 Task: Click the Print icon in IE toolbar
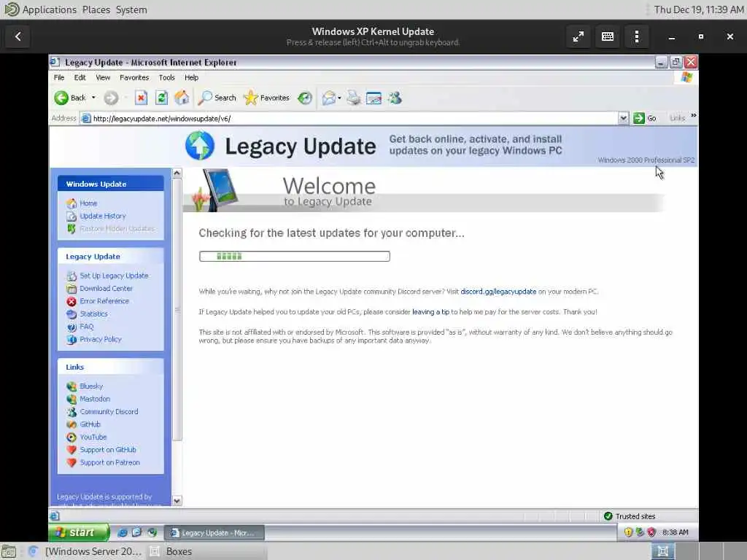click(354, 98)
